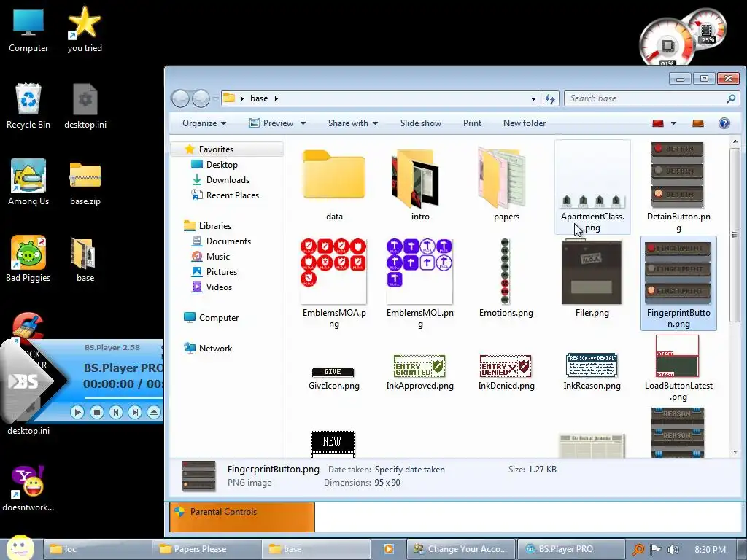Select Among Us desktop shortcut
Screen dimensions: 747x560
click(x=28, y=182)
